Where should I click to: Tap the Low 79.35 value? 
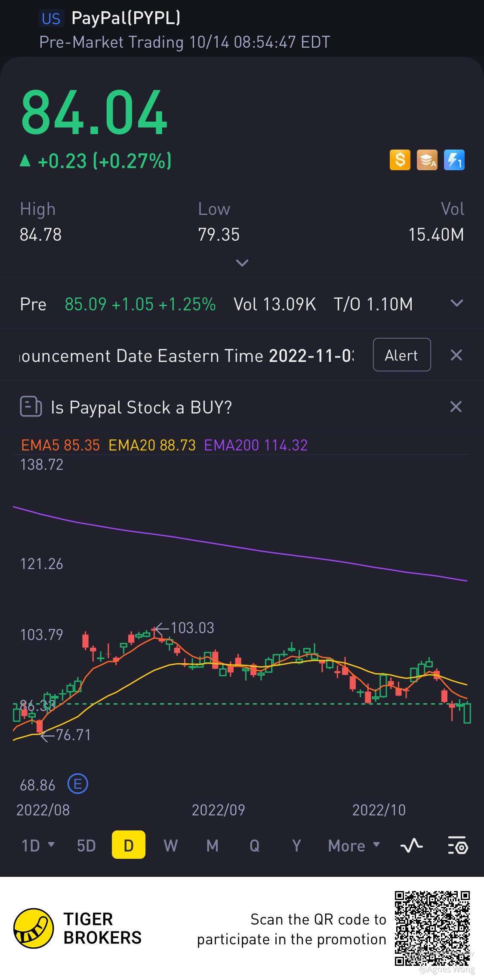[219, 235]
